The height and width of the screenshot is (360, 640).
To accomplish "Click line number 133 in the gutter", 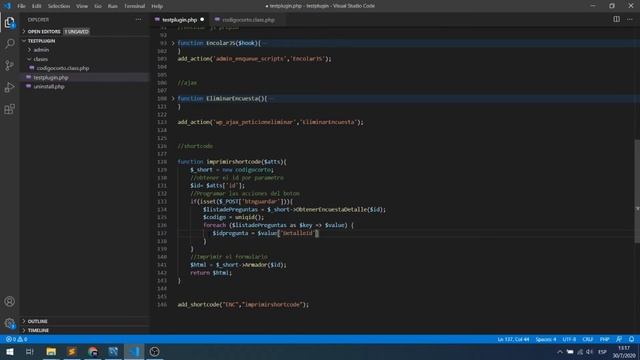I will point(162,202).
